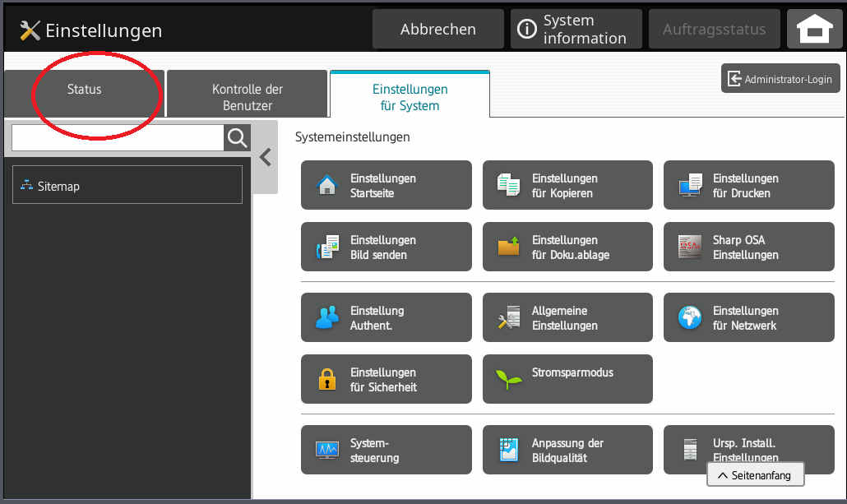
Task: Select the Einstellungen für Drucken computer icon
Action: pos(690,186)
